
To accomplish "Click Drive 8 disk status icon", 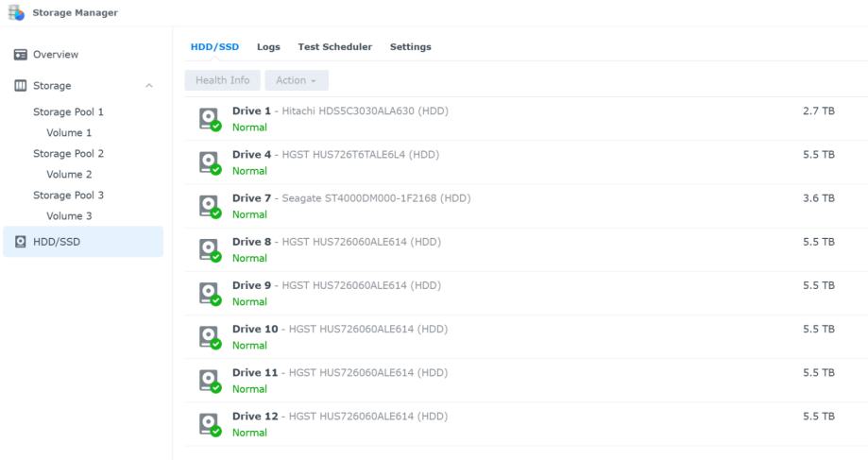I will (x=210, y=249).
